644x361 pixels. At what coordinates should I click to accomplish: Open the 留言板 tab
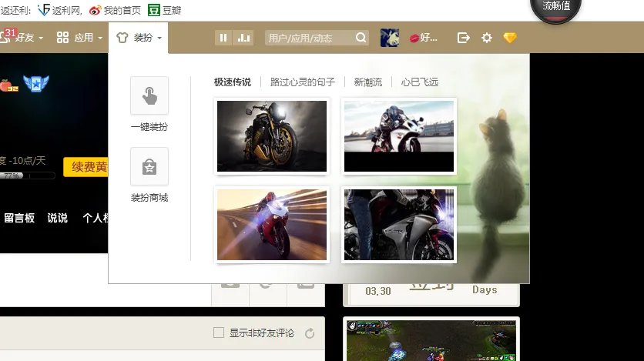19,218
